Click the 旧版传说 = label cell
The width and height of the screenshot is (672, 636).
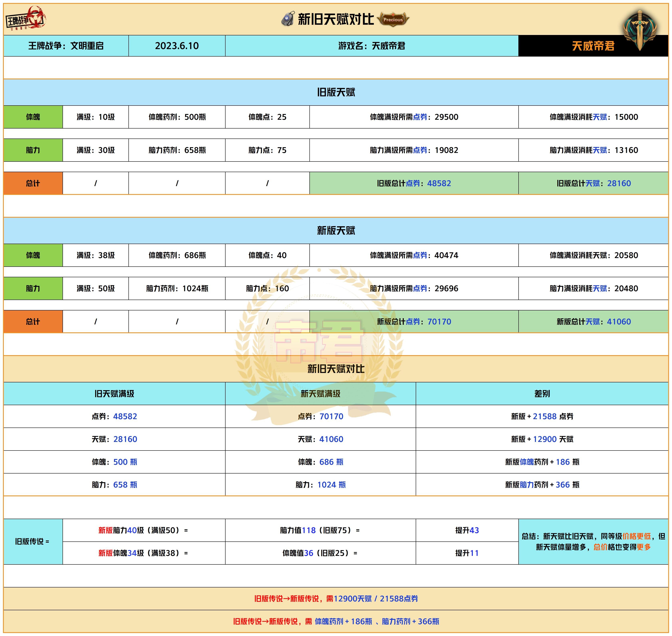tap(33, 542)
